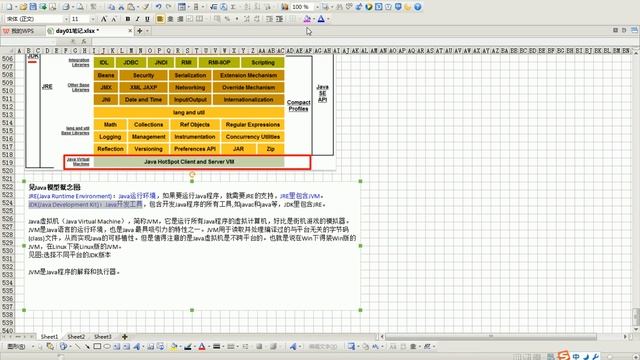Click the font color A swatch
The image size is (640, 360).
pyautogui.click(x=321, y=19)
